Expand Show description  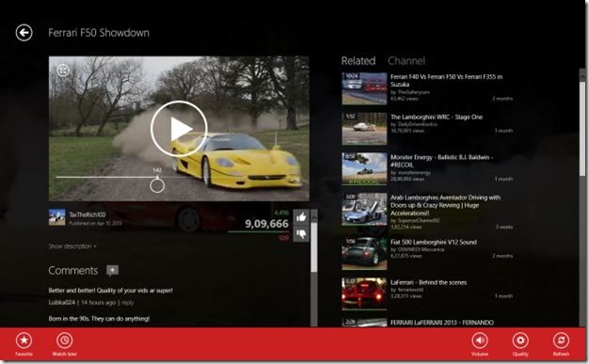(72, 246)
